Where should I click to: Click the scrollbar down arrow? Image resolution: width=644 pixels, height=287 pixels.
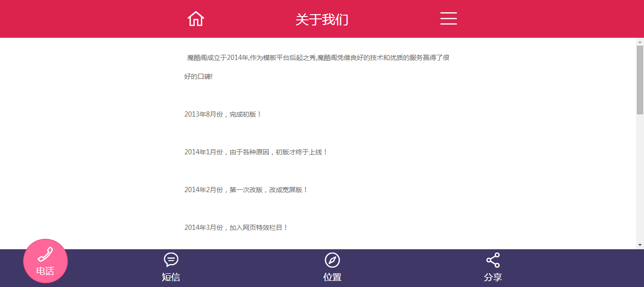click(x=640, y=245)
